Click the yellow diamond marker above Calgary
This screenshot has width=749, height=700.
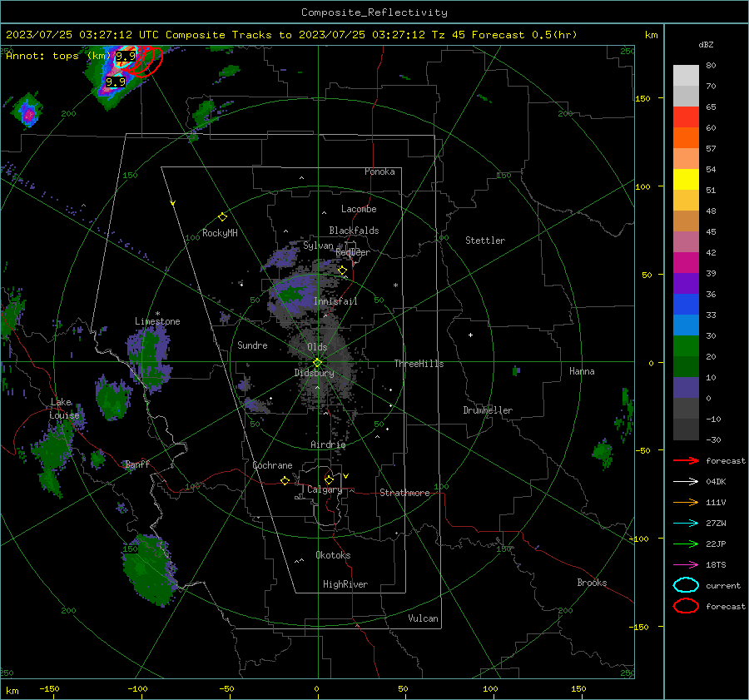point(329,479)
